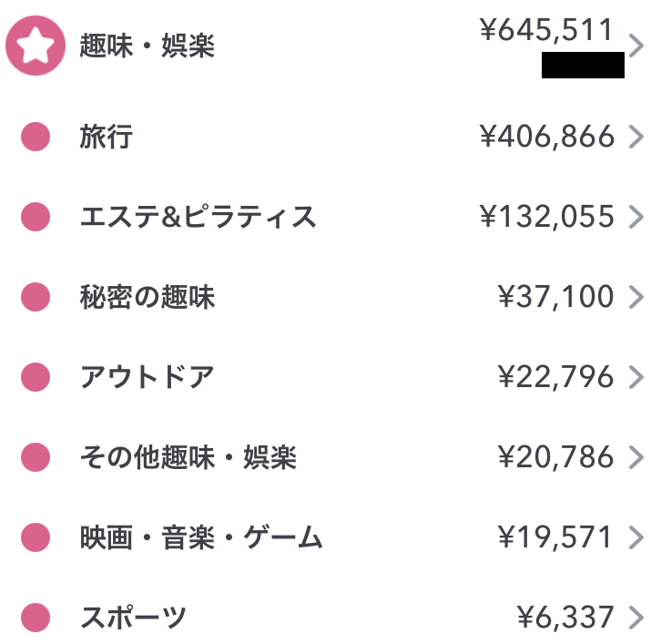Tap the ¥20,786 amount

556,457
